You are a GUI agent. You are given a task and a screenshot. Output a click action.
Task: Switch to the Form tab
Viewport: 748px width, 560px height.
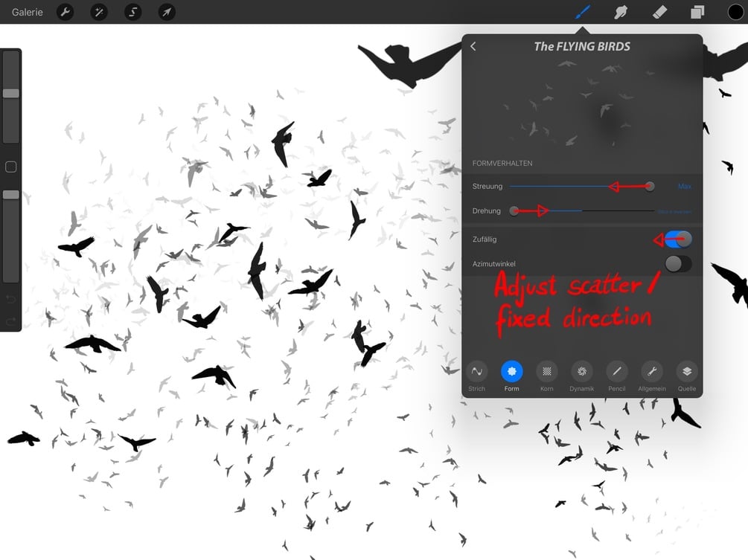(512, 376)
